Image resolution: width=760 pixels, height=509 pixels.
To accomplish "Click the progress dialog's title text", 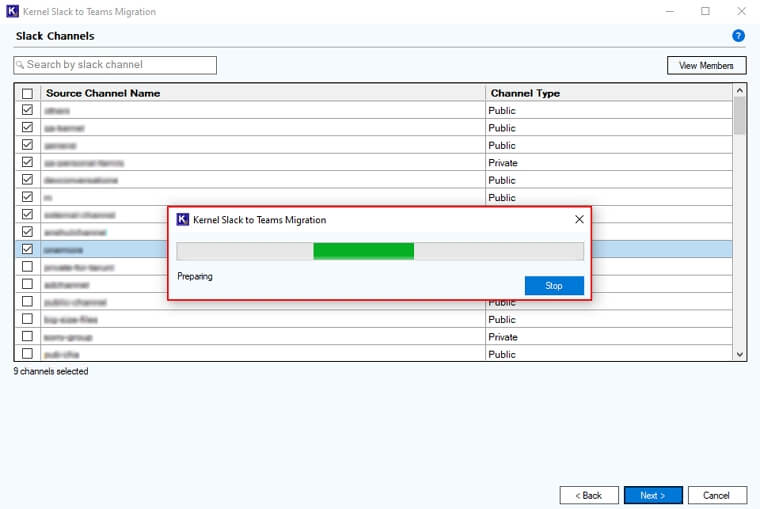I will [259, 220].
